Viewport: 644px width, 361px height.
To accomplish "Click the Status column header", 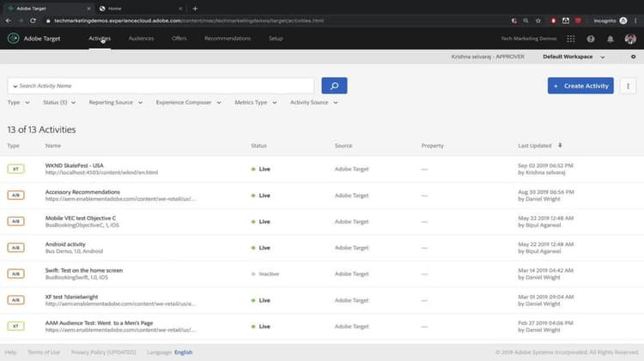I will click(258, 146).
